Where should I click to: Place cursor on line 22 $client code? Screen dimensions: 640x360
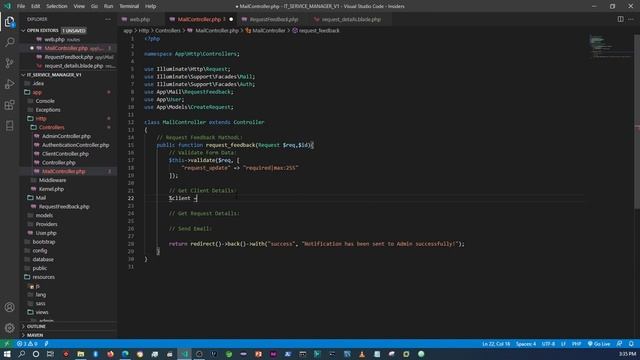tap(183, 198)
